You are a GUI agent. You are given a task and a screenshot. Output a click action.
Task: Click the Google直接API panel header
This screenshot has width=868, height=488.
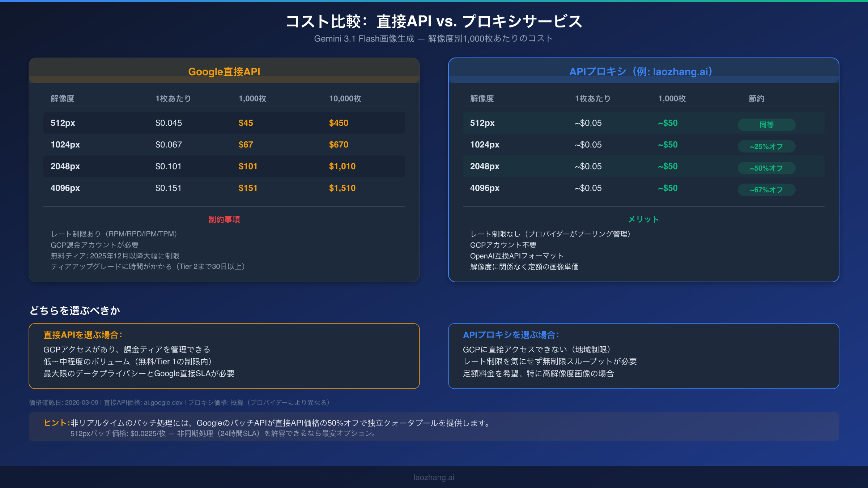[x=224, y=71]
